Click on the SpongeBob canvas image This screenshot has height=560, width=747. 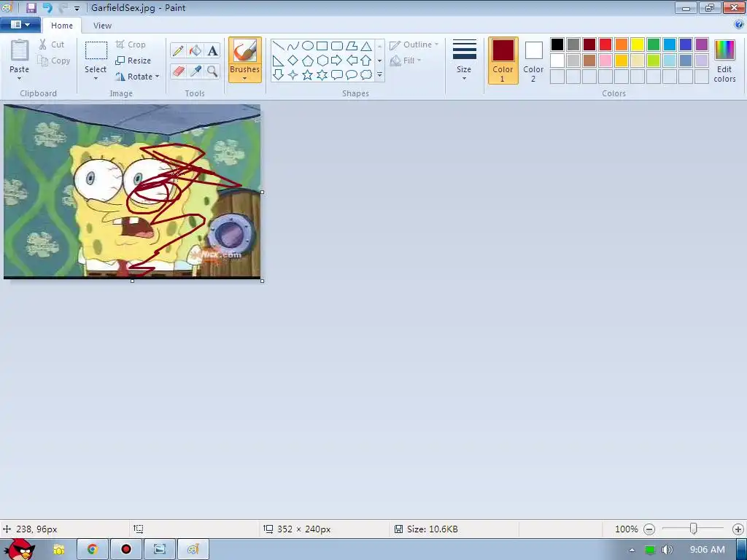coord(132,191)
